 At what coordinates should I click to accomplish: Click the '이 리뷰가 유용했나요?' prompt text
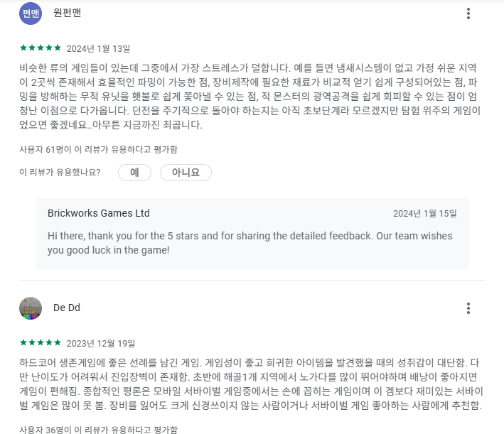[x=60, y=173]
